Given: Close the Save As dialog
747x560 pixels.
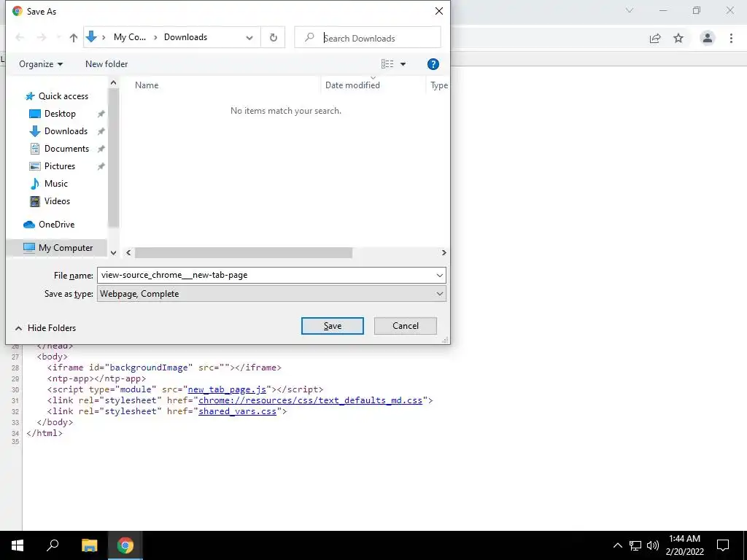Looking at the screenshot, I should pos(438,11).
